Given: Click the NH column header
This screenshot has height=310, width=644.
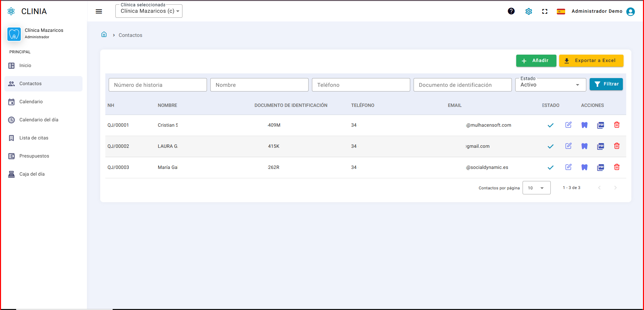Looking at the screenshot, I should 111,105.
